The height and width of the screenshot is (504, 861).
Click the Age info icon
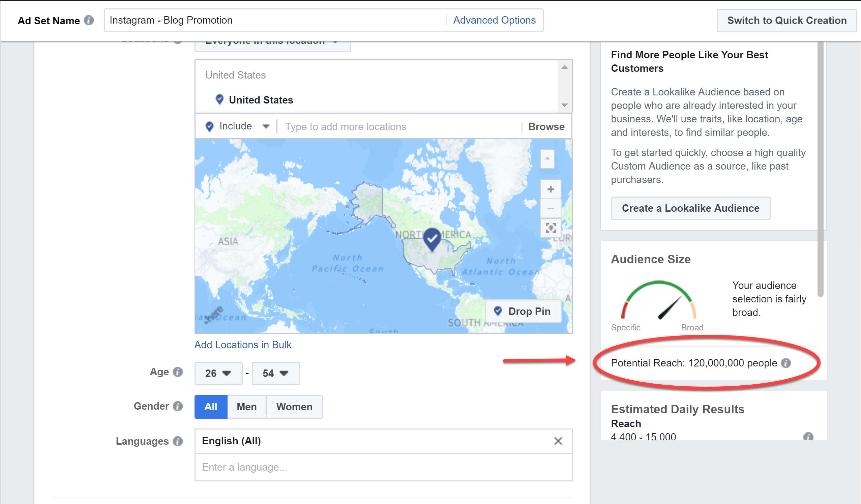(178, 372)
